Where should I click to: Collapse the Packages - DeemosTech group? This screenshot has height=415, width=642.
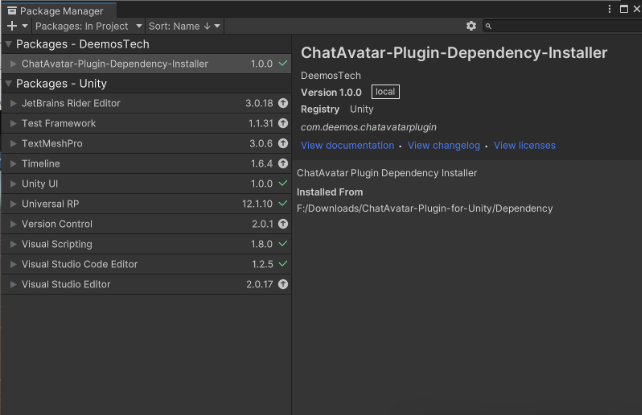point(8,44)
